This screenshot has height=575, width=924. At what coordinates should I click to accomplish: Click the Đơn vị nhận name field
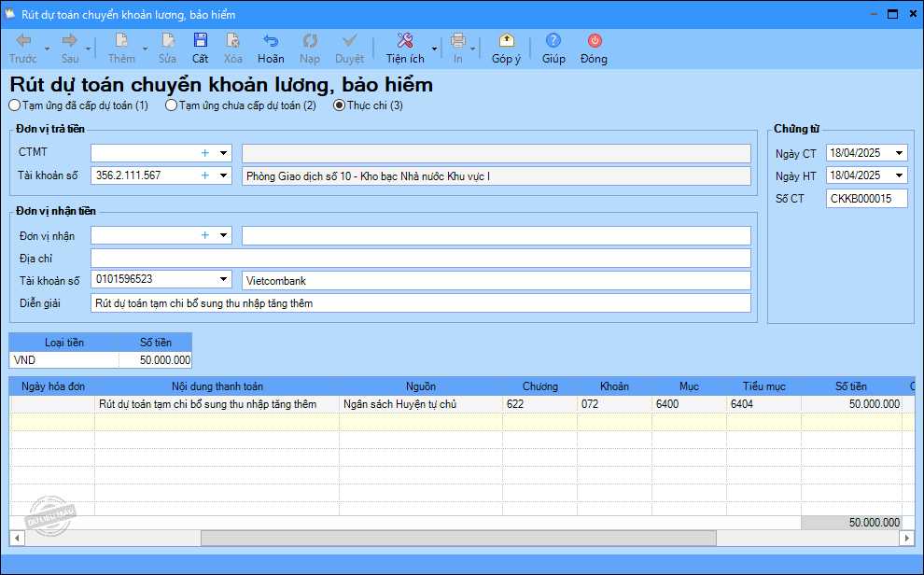pos(497,235)
